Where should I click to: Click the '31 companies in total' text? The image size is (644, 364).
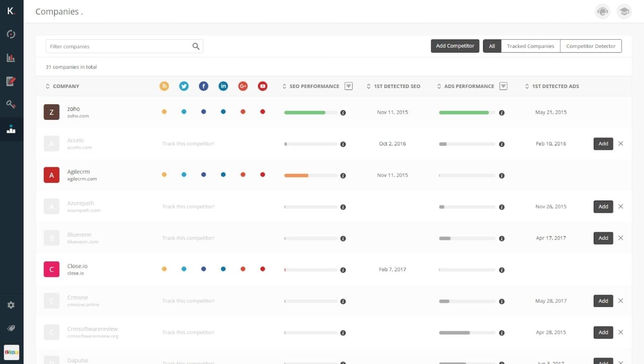pyautogui.click(x=71, y=67)
